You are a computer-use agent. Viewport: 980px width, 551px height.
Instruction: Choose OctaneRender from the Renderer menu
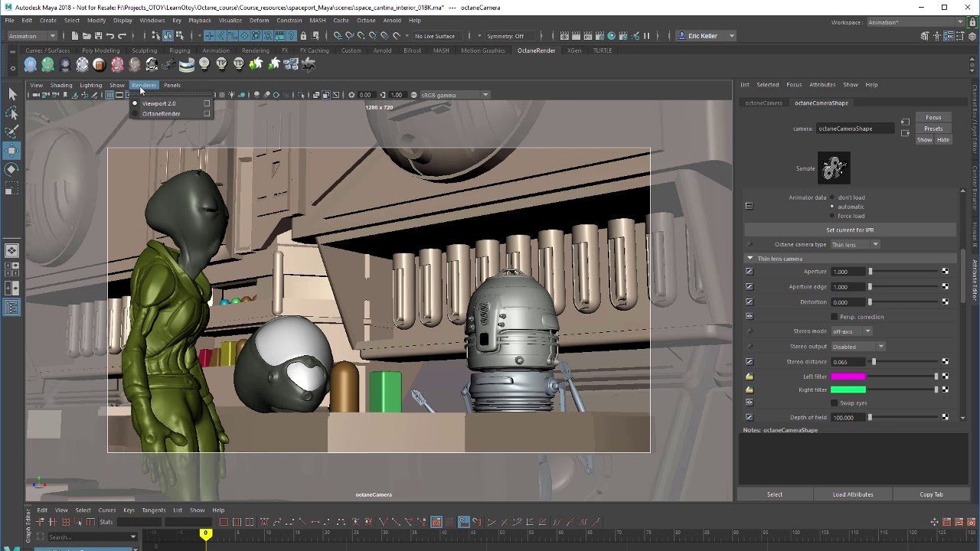tap(161, 114)
